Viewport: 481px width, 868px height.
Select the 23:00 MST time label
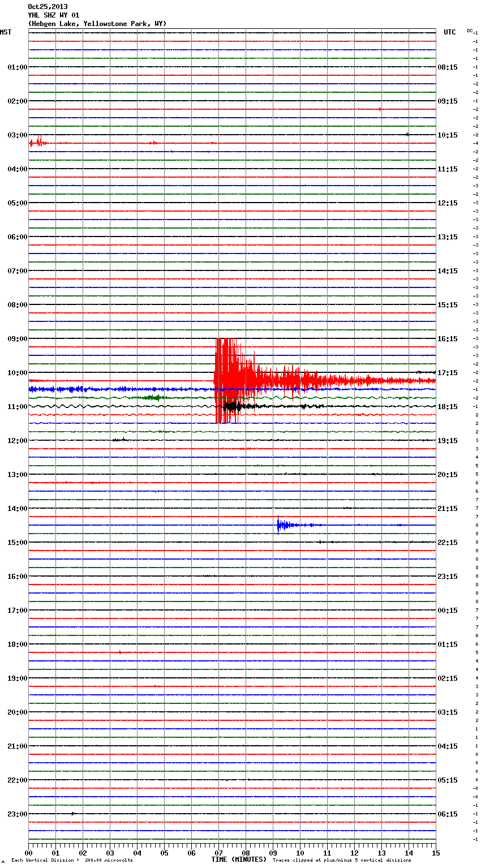click(x=17, y=814)
